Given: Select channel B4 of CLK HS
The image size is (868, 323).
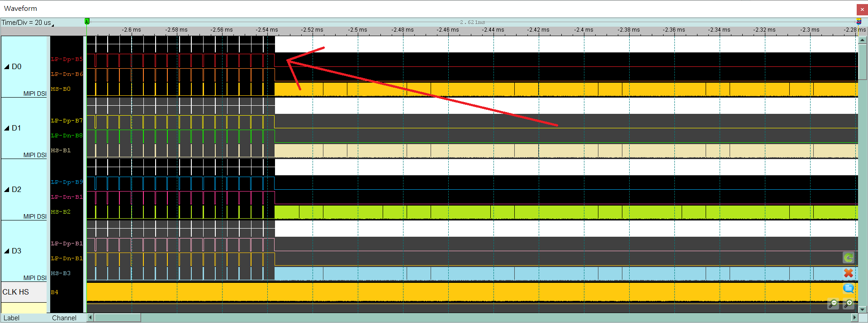Looking at the screenshot, I should pos(54,292).
